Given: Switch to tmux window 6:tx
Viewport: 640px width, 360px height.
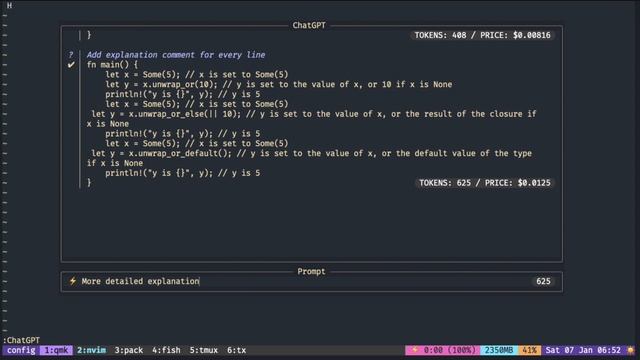Looking at the screenshot, I should coord(236,350).
